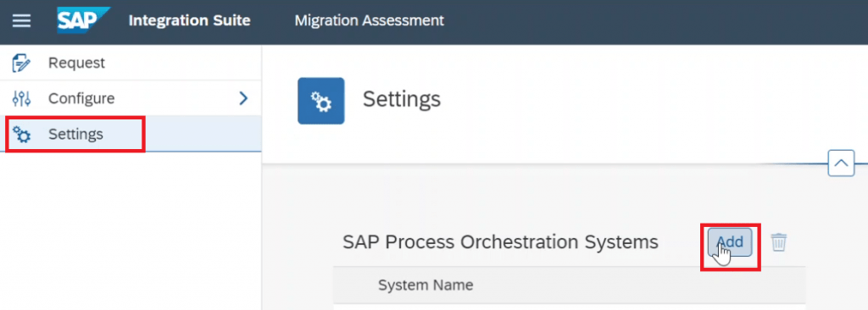Click the Settings gears icon in sidebar
The height and width of the screenshot is (310, 868).
click(x=21, y=134)
